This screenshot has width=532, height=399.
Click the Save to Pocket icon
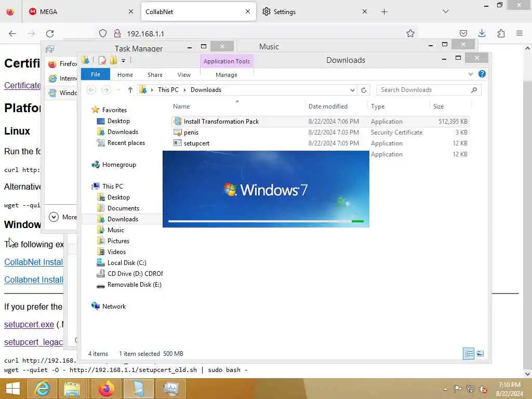click(463, 33)
